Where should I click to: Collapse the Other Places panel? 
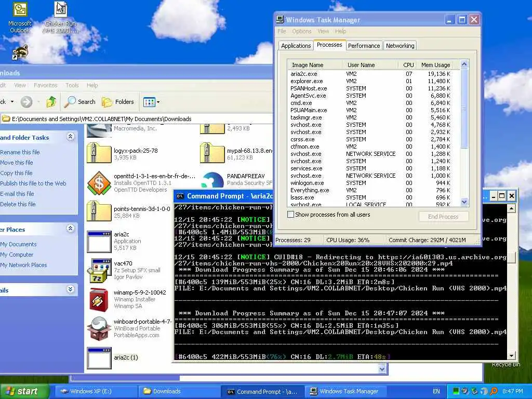[70, 229]
